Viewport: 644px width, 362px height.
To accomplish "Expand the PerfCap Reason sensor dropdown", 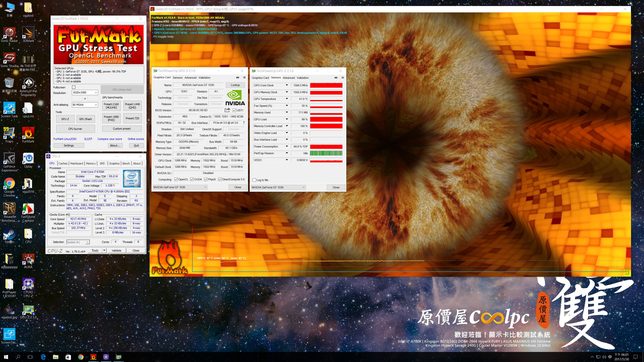I will (x=287, y=153).
